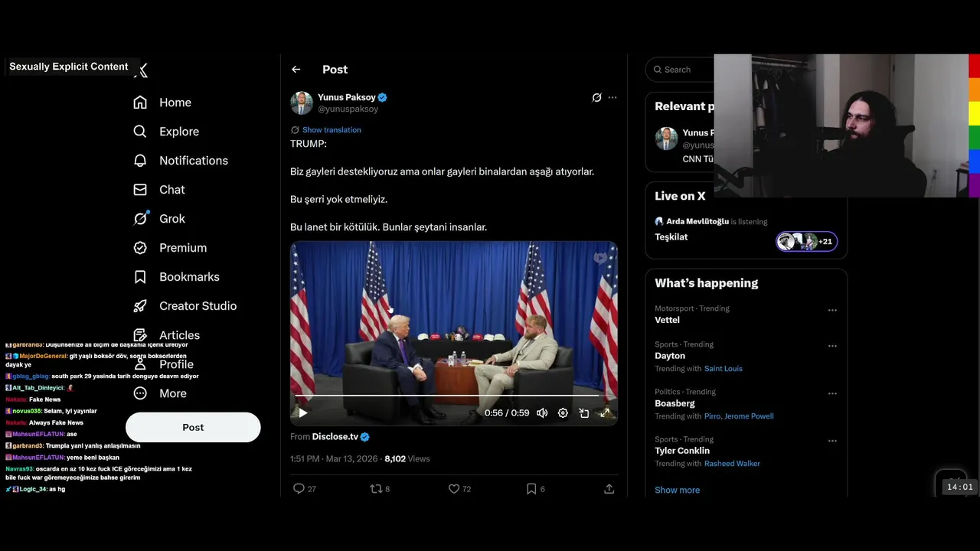Screen dimensions: 980x551
Task: Open the Explore page
Action: click(166, 132)
